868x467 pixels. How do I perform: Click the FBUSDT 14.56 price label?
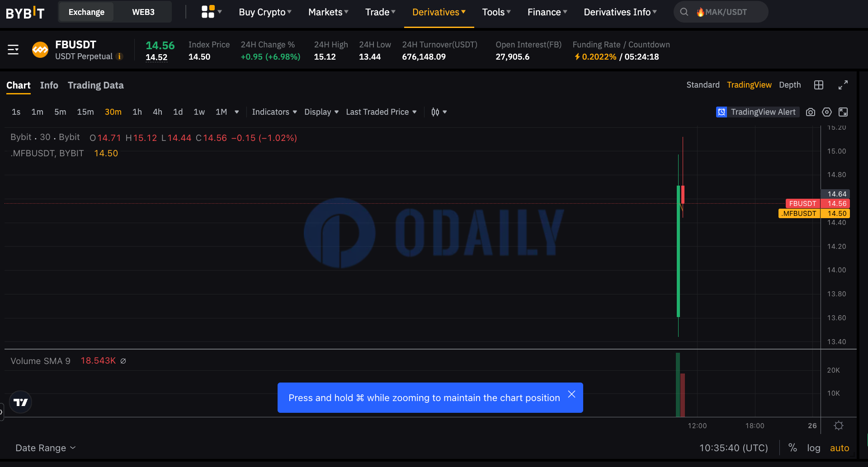(818, 204)
